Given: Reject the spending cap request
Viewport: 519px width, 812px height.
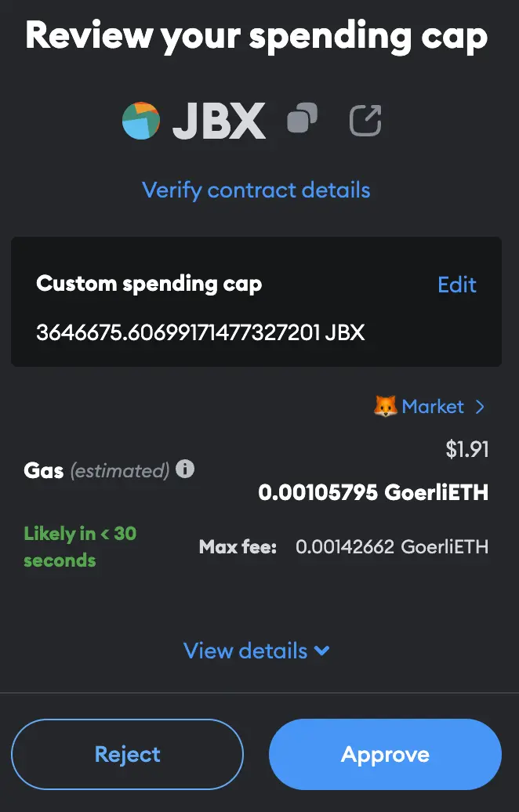Looking at the screenshot, I should pos(127,754).
